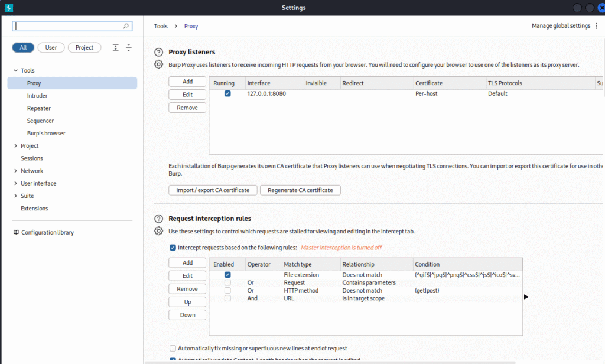605x364 pixels.
Task: Open Repeater settings in the sidebar
Action: 39,108
